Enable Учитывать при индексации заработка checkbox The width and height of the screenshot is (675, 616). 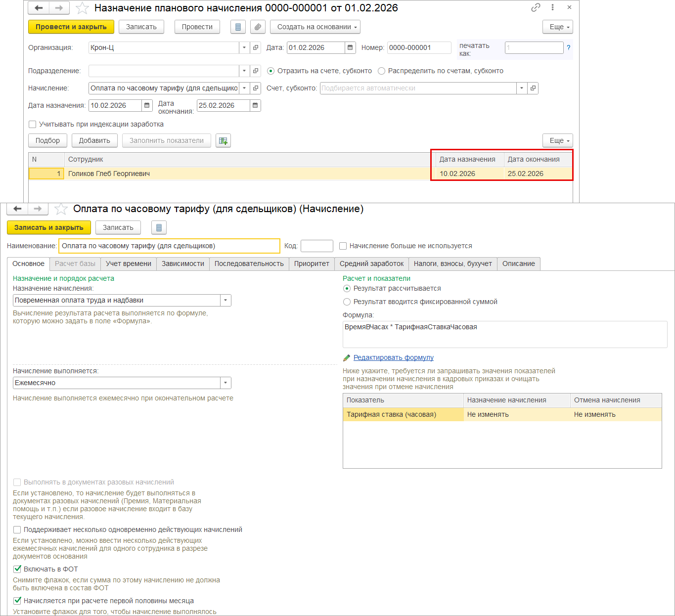click(x=33, y=125)
